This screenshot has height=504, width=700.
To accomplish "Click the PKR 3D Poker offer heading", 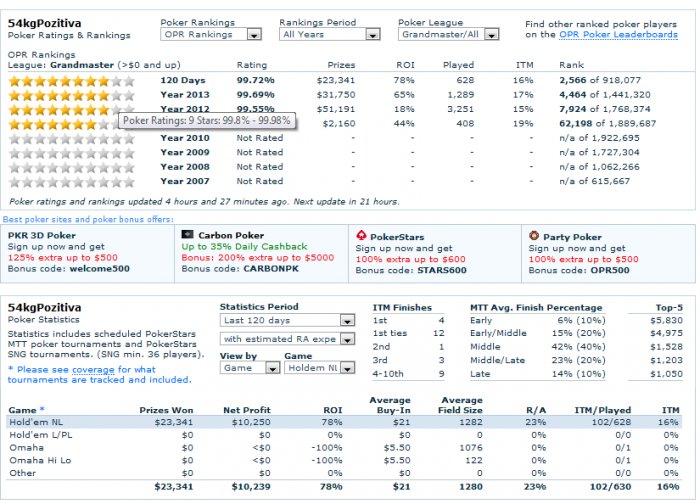I will point(42,235).
